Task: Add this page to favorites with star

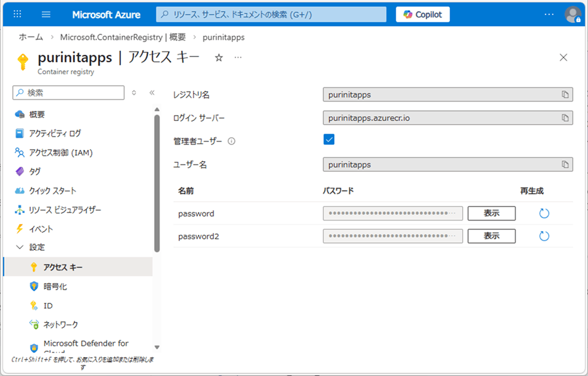Action: click(x=219, y=57)
